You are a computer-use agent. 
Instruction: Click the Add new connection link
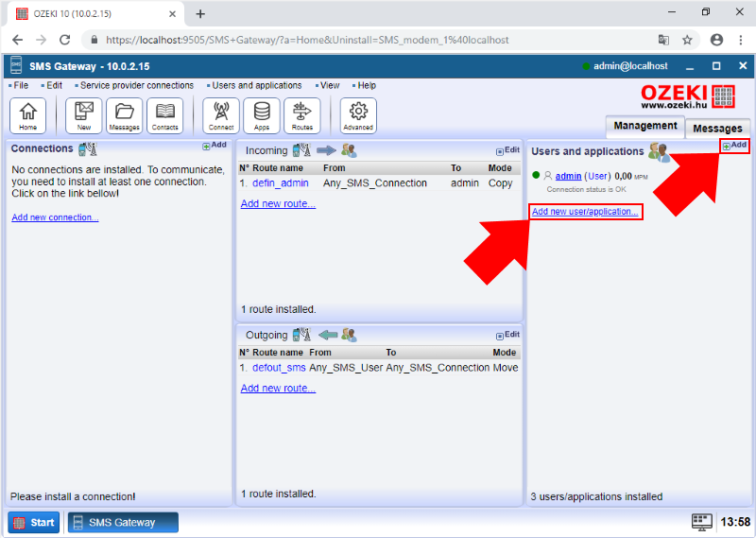55,217
